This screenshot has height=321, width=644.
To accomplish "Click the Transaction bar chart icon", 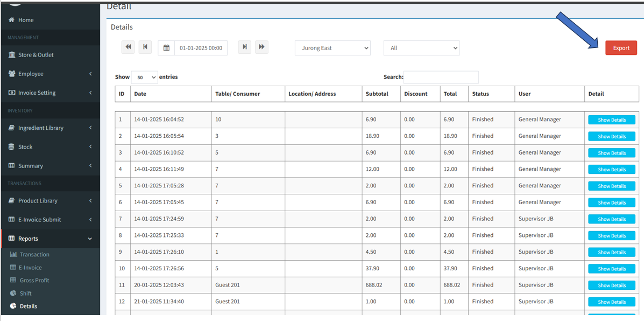I will click(x=13, y=254).
